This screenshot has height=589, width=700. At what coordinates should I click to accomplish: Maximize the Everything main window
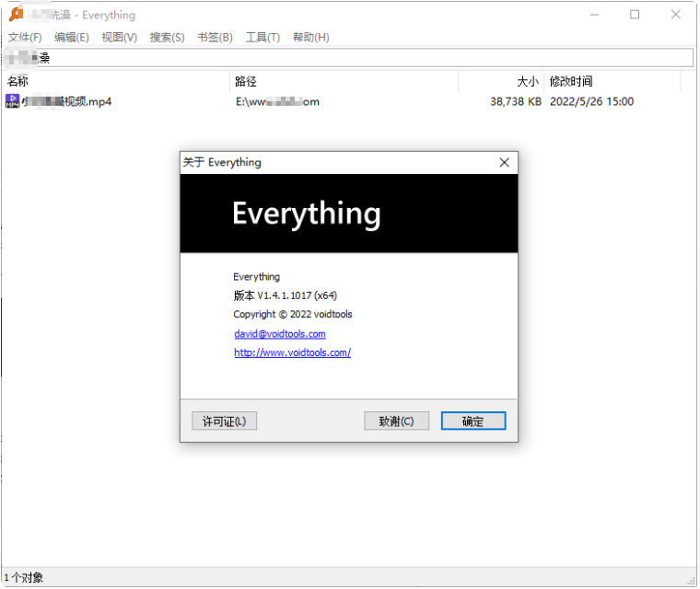[x=635, y=15]
